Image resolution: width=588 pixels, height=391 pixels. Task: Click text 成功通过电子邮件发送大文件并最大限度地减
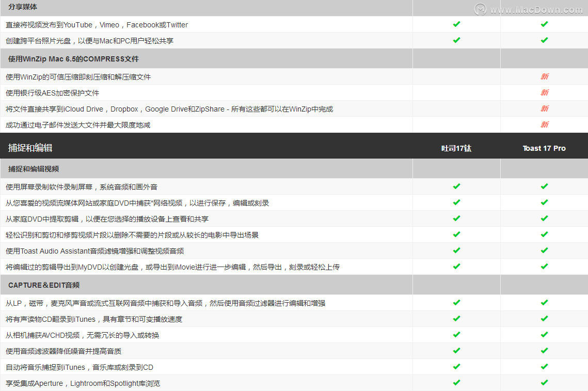click(x=78, y=125)
